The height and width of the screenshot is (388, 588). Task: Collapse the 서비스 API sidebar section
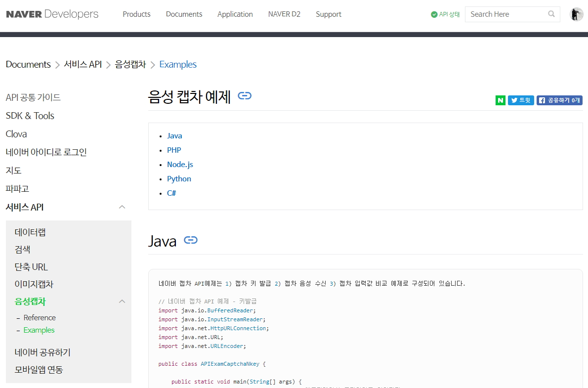coord(122,207)
